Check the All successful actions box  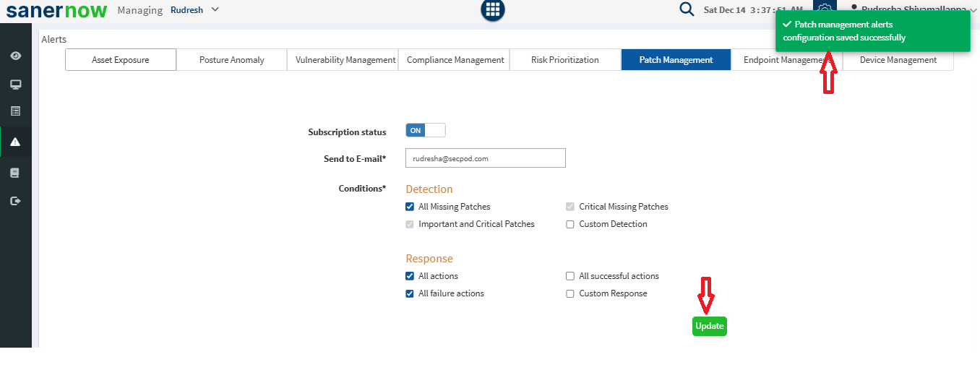click(x=570, y=277)
